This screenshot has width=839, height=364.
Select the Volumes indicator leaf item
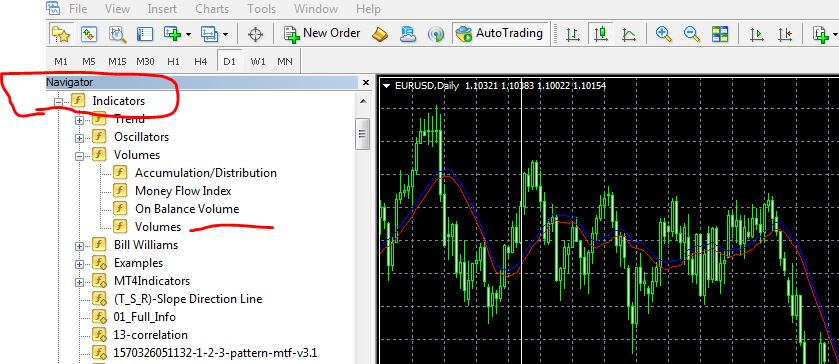158,226
